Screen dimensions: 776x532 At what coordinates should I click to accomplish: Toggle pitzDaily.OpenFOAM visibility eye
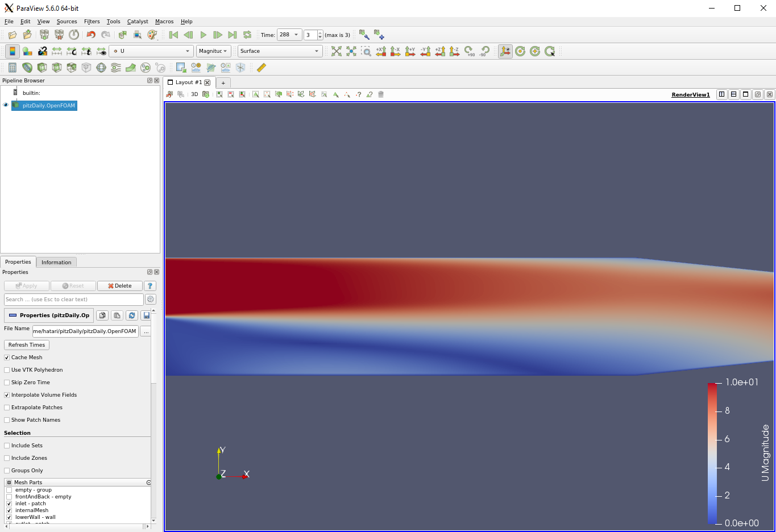pos(6,105)
